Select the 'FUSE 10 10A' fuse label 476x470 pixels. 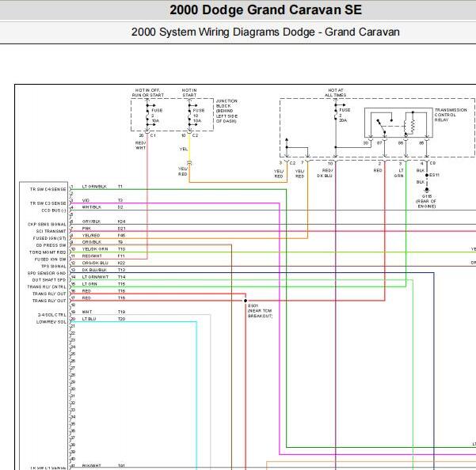pyautogui.click(x=199, y=116)
